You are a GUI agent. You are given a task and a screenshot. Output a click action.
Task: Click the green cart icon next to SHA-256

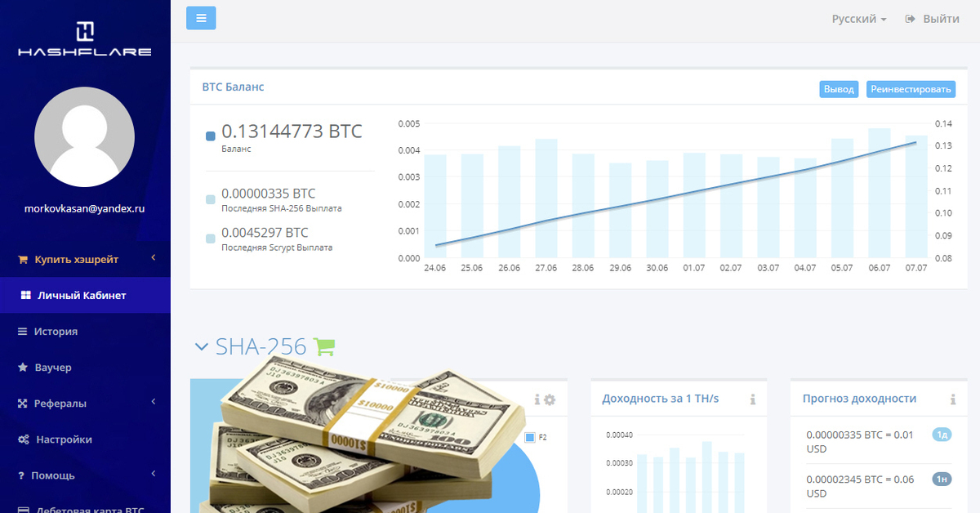(324, 346)
